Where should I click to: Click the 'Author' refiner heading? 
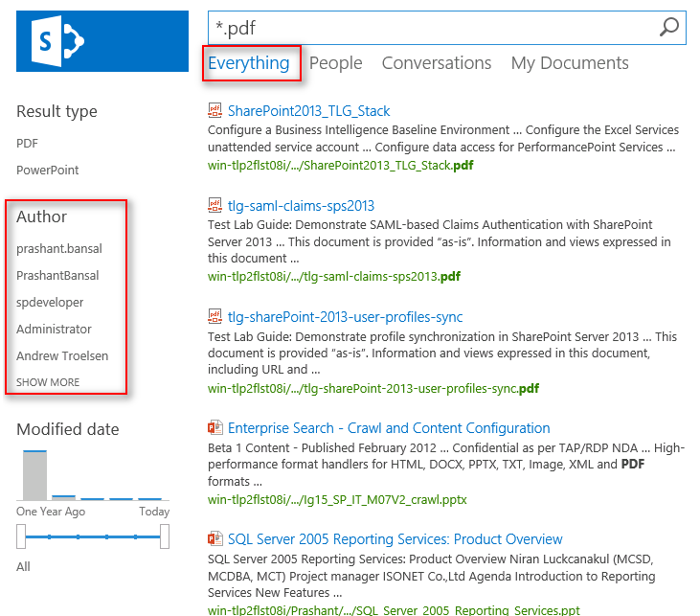tap(41, 217)
